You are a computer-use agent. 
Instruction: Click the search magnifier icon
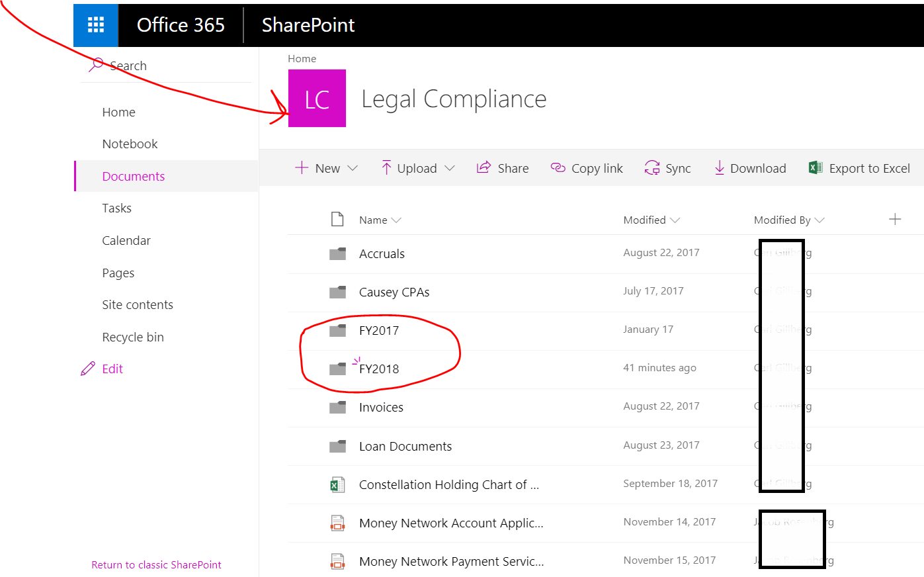(96, 64)
